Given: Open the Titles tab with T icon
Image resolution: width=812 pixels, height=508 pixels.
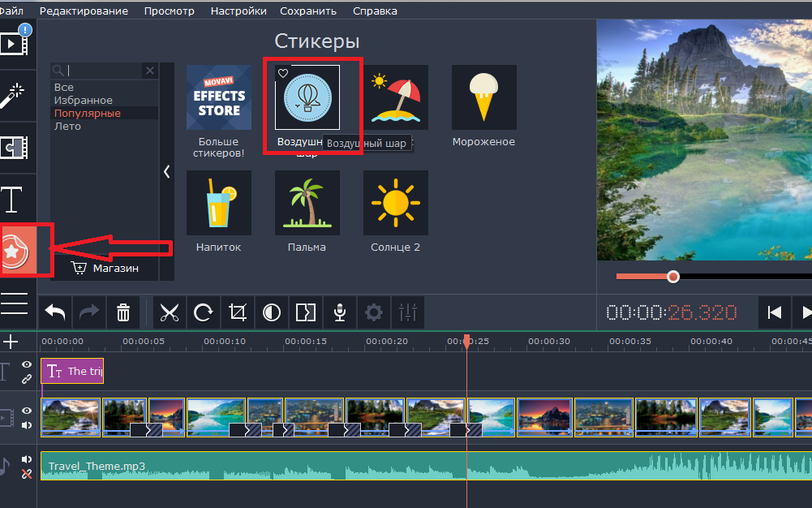Looking at the screenshot, I should click(13, 200).
